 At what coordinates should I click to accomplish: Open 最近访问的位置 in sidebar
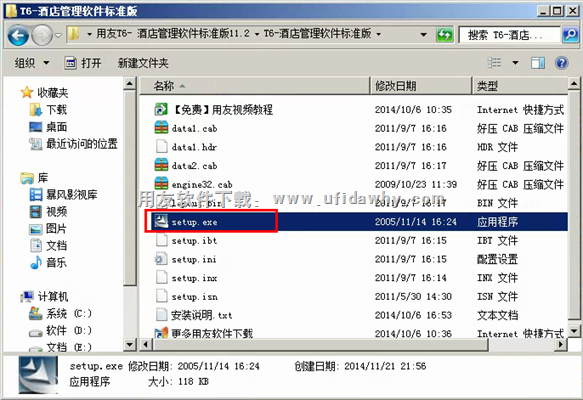[x=73, y=143]
